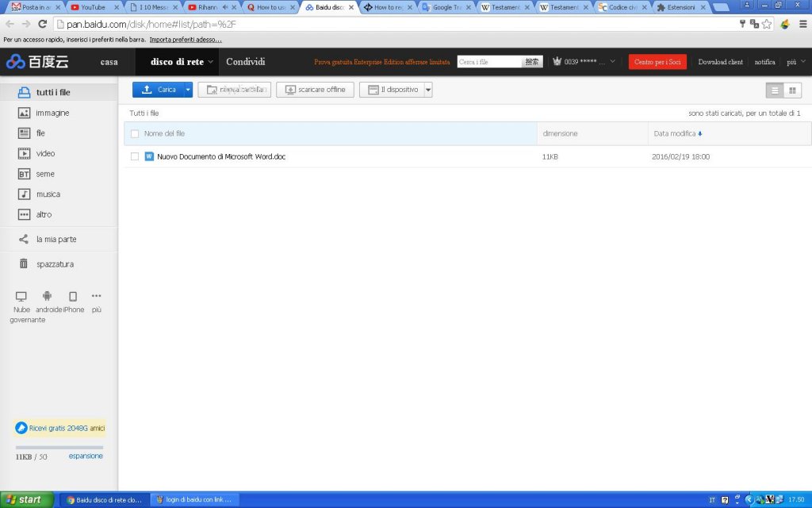Screen dimensions: 812x508
Task: Expand the Il dispositivo dropdown arrow
Action: [x=428, y=90]
